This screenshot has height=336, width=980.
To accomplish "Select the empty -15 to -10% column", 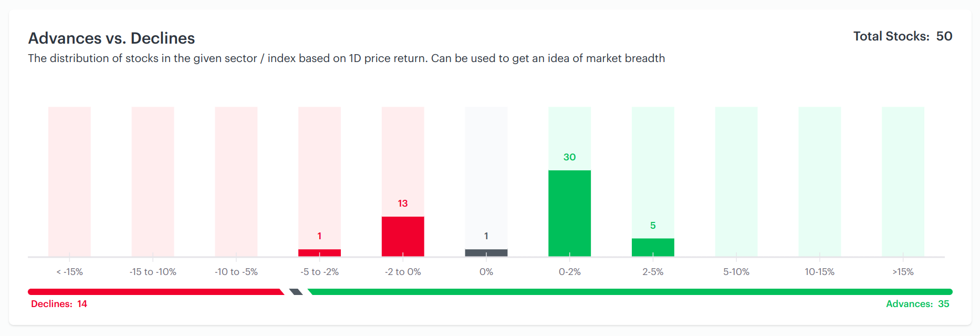I will click(153, 182).
